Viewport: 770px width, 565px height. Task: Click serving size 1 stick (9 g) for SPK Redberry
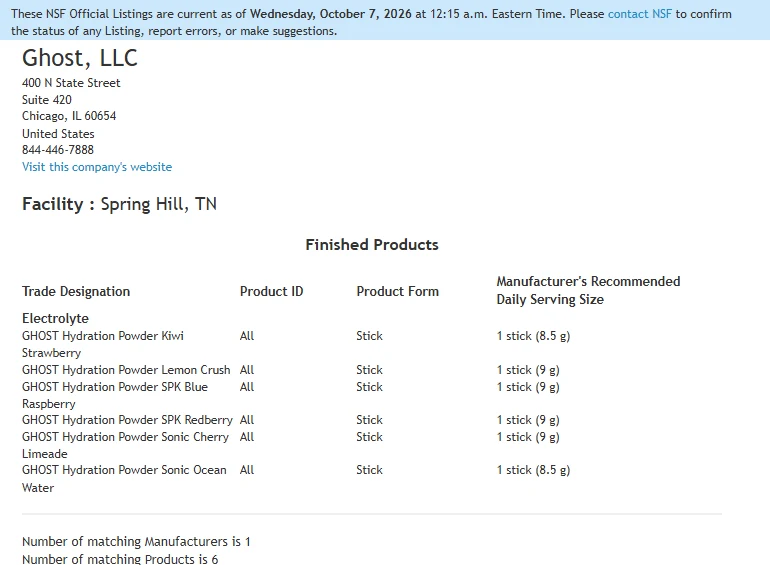point(528,420)
